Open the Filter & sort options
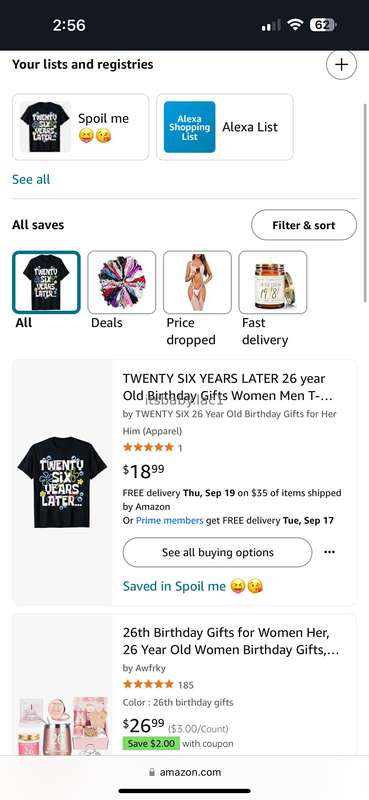Viewport: 369px width, 800px height. point(304,225)
